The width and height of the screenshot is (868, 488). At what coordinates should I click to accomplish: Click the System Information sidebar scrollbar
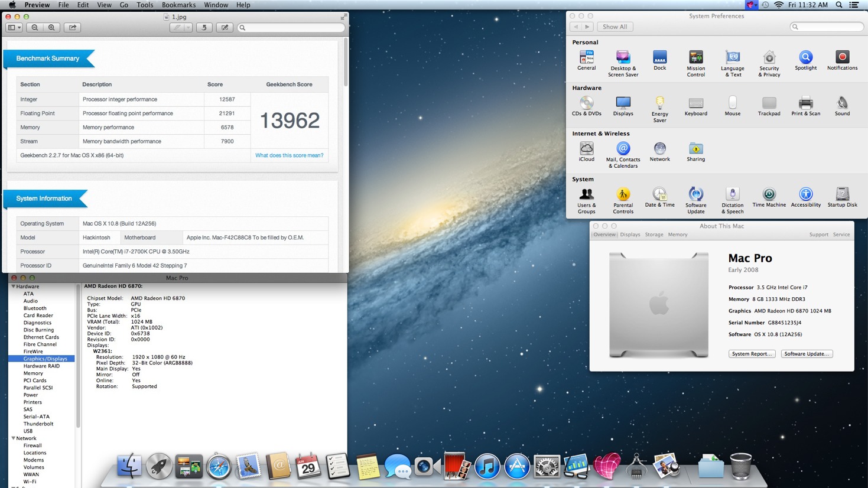tap(77, 356)
